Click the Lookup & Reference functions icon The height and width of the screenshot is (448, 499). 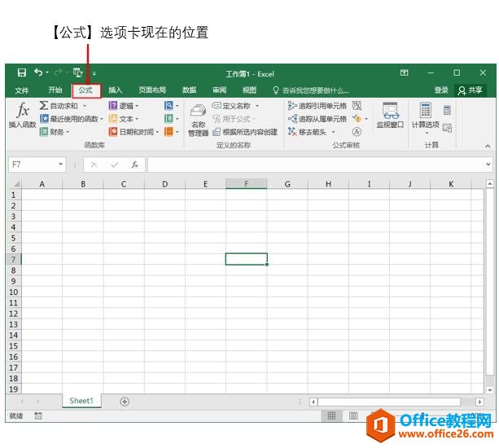(x=169, y=105)
